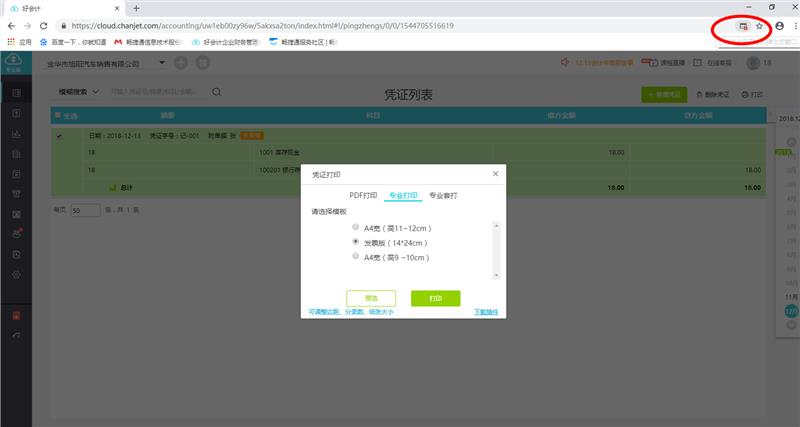
Task: Switch to the PDF打印 tab
Action: [x=363, y=195]
